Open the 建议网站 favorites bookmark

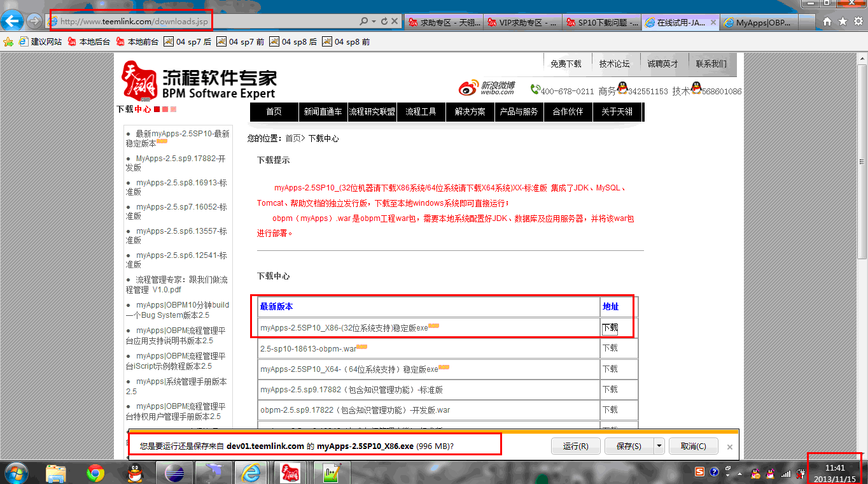40,42
